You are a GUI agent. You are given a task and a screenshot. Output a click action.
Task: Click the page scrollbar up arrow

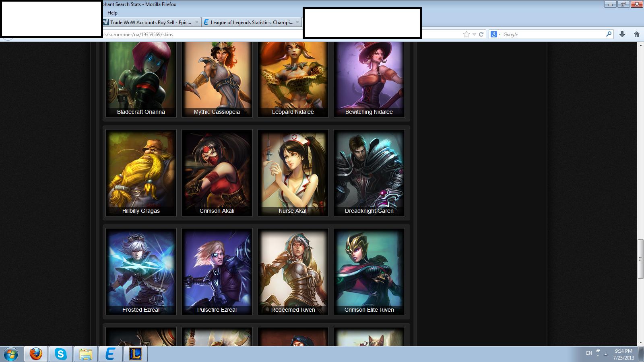click(x=640, y=45)
